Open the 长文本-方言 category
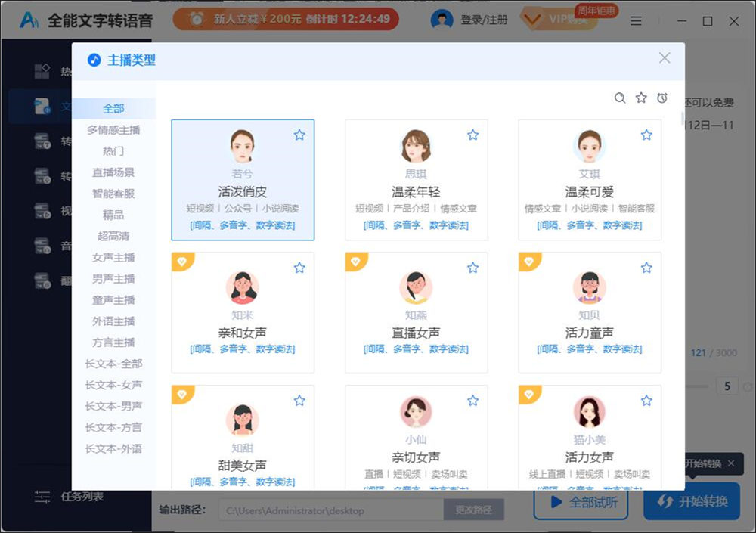 113,426
